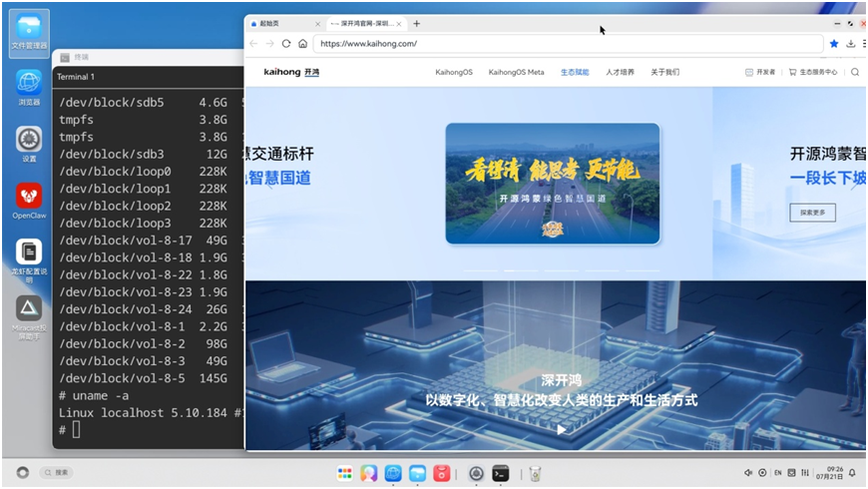Viewport: 868px width, 489px height.
Task: Close the 深开鸿官网 tab
Action: click(x=398, y=24)
